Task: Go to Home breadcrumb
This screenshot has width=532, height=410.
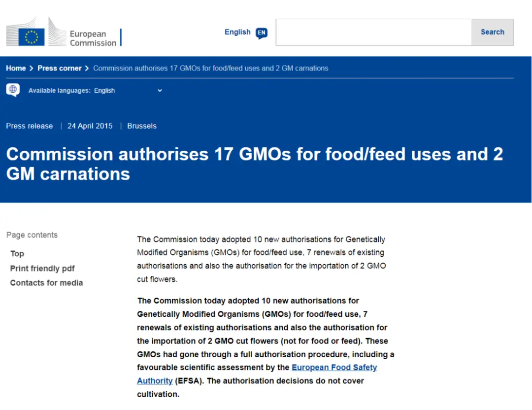Action: coord(16,68)
